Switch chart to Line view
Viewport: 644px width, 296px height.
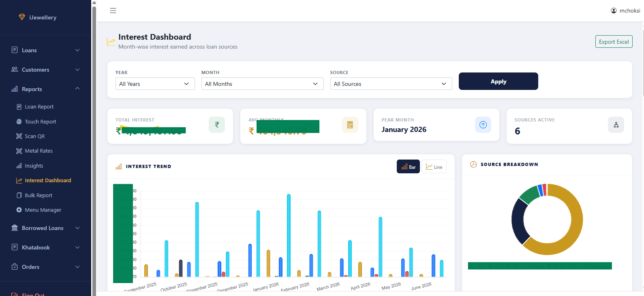(434, 166)
